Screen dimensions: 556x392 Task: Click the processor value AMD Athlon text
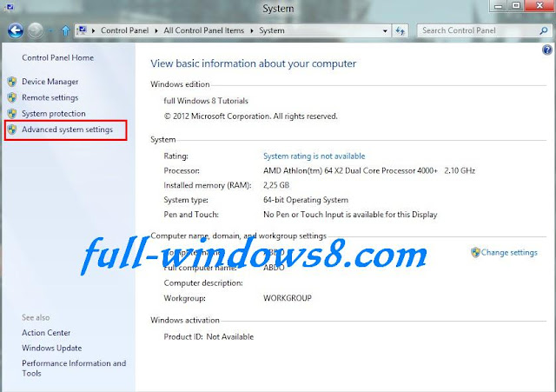tap(368, 170)
